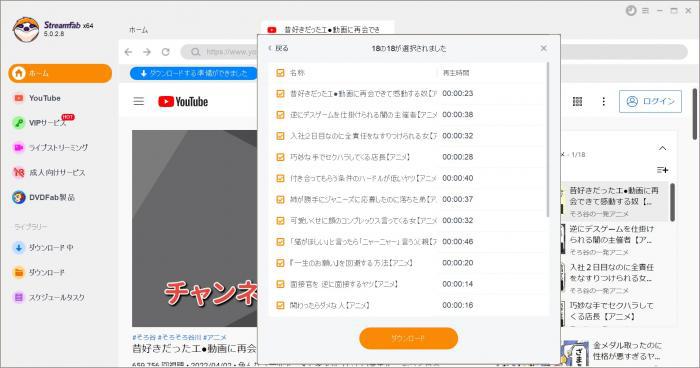Viewport: 700px width, 368px height.
Task: Click the 再生時間 column header
Action: [x=456, y=73]
